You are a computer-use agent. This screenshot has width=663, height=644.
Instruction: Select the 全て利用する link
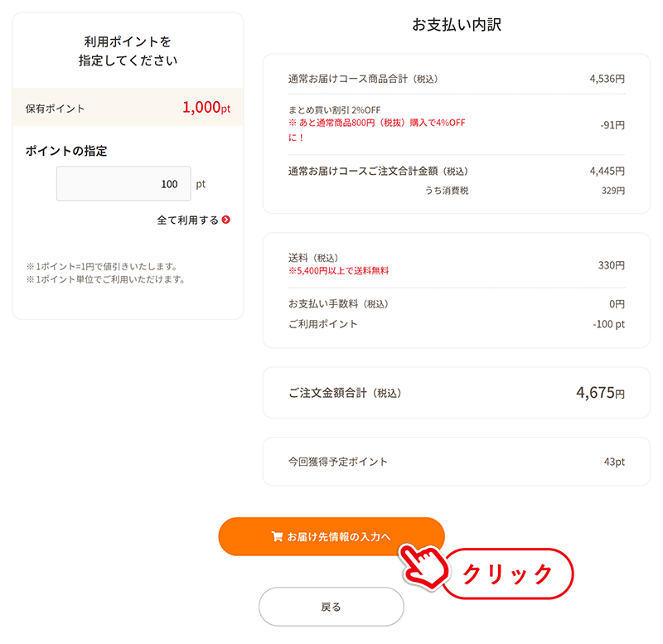193,220
